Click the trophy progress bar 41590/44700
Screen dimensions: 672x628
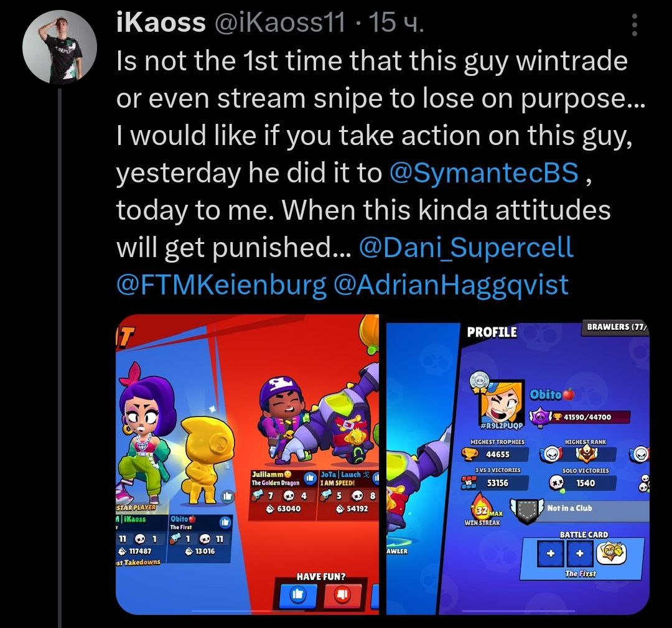pyautogui.click(x=590, y=416)
